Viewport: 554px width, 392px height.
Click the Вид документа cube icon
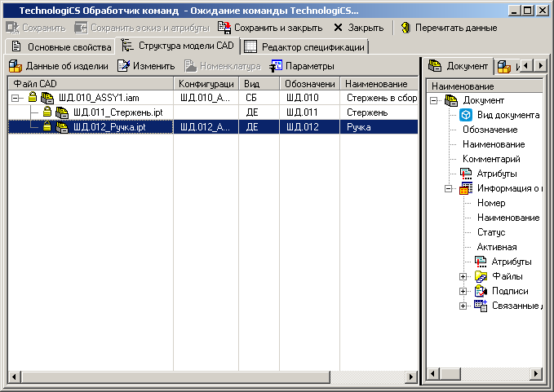(466, 115)
